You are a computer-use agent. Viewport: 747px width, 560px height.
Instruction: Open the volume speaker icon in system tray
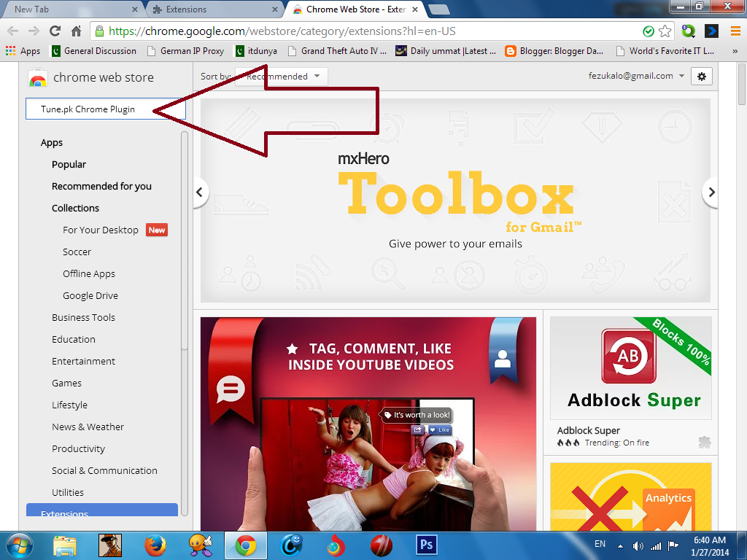[638, 545]
